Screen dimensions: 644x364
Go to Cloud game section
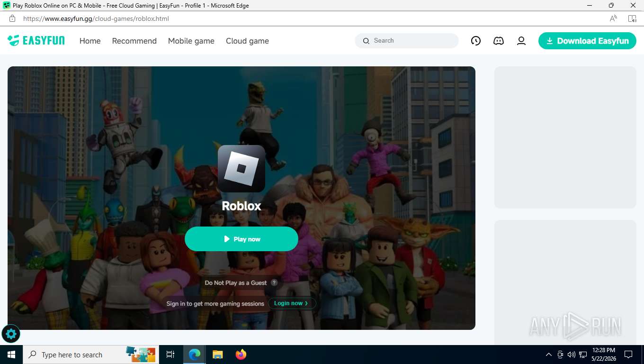click(x=247, y=41)
